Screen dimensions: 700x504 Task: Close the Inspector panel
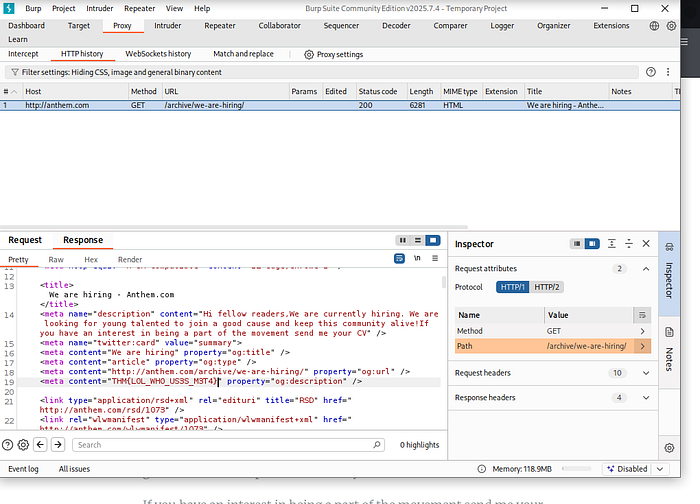tap(646, 244)
